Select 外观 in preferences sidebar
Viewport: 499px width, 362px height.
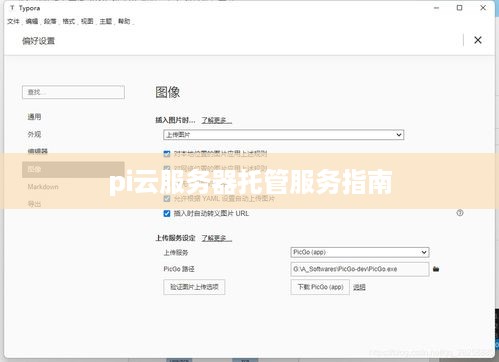(34, 134)
